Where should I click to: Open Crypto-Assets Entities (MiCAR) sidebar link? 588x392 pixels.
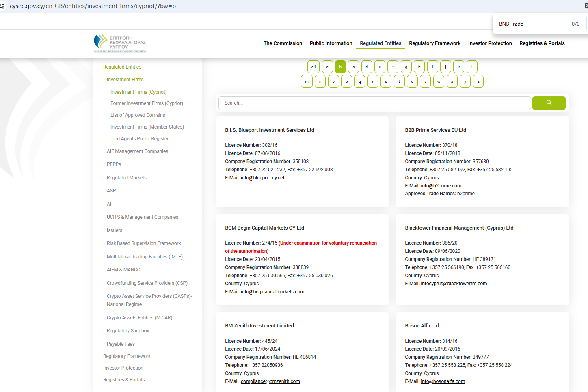(x=139, y=318)
